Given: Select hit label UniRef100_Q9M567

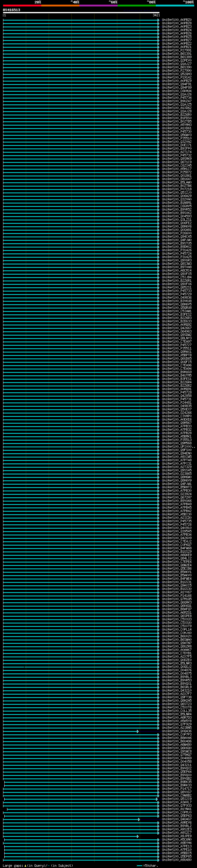Looking at the screenshot, I should click(177, 423).
